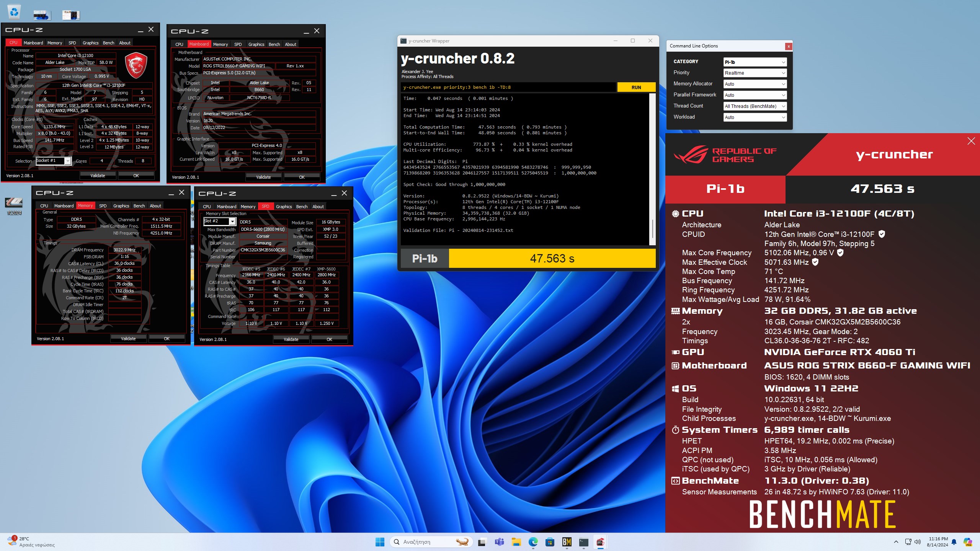Open the Workload dropdown

[755, 117]
